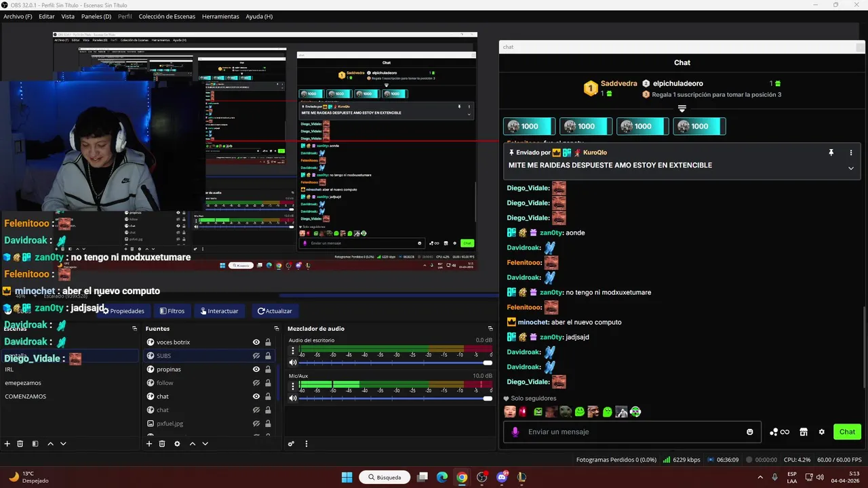Open Discord from the taskbar
Image resolution: width=868 pixels, height=488 pixels.
(502, 477)
